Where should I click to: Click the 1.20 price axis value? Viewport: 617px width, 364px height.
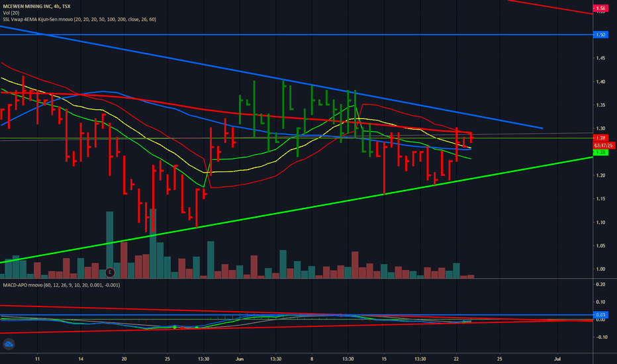click(600, 175)
